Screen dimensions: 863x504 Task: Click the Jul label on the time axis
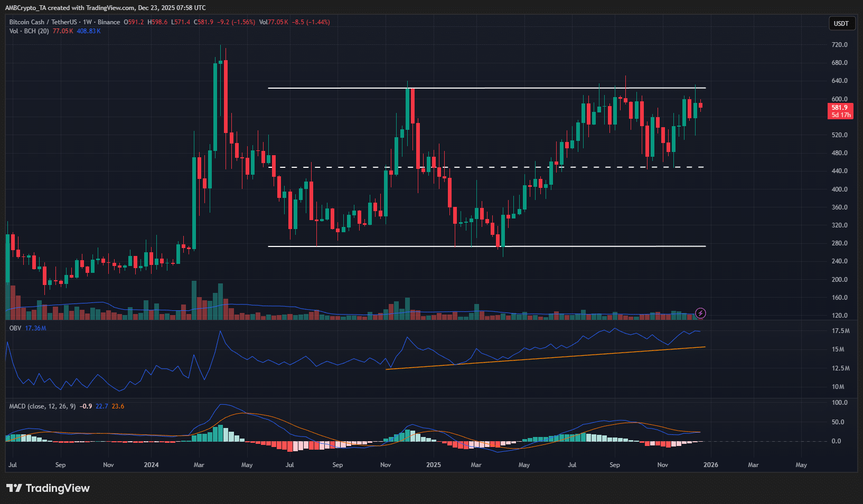pos(12,465)
